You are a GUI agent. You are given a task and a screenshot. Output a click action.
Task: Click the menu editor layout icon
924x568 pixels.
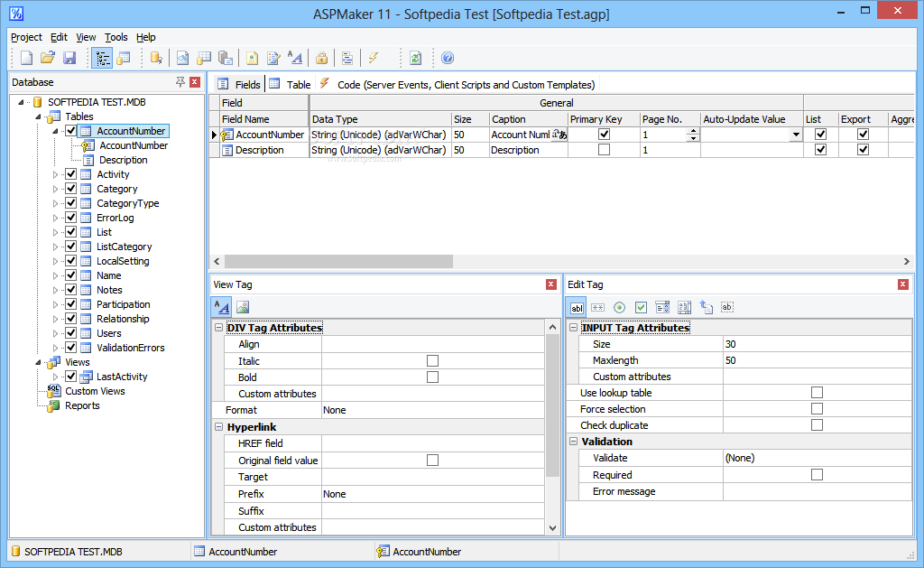tap(347, 58)
